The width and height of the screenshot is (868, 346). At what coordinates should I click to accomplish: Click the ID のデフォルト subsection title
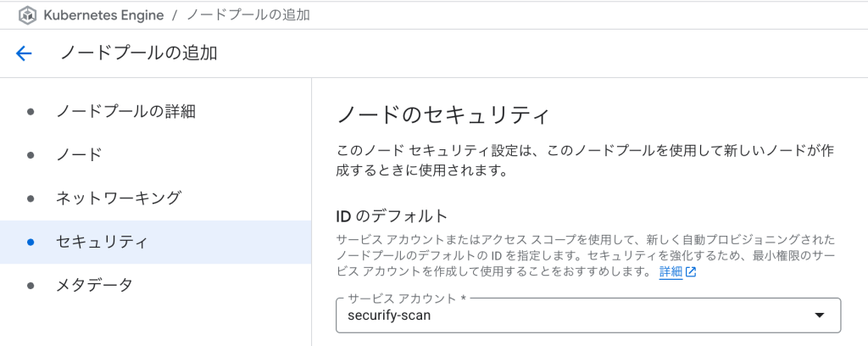pos(391,215)
